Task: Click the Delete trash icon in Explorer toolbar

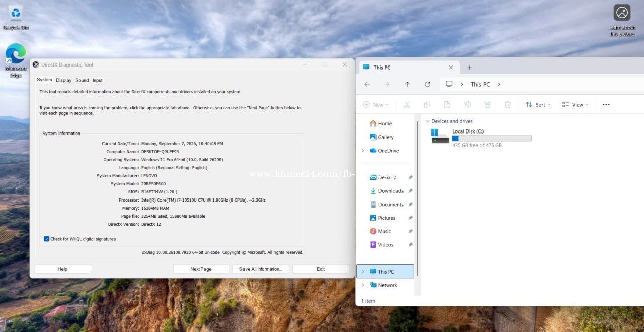Action: point(508,105)
